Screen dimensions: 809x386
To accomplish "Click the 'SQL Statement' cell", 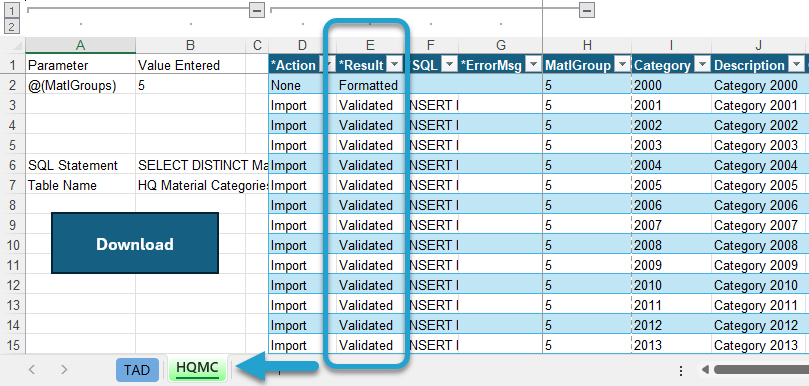I will [x=80, y=165].
